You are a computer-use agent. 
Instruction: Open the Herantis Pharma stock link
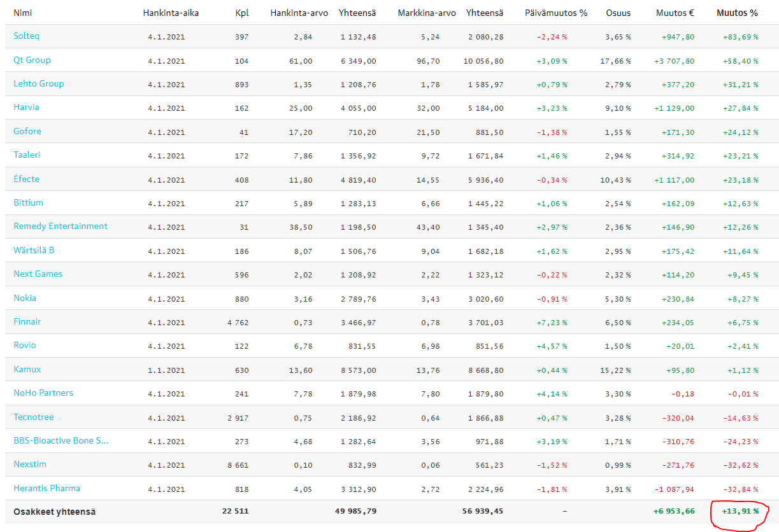[46, 488]
